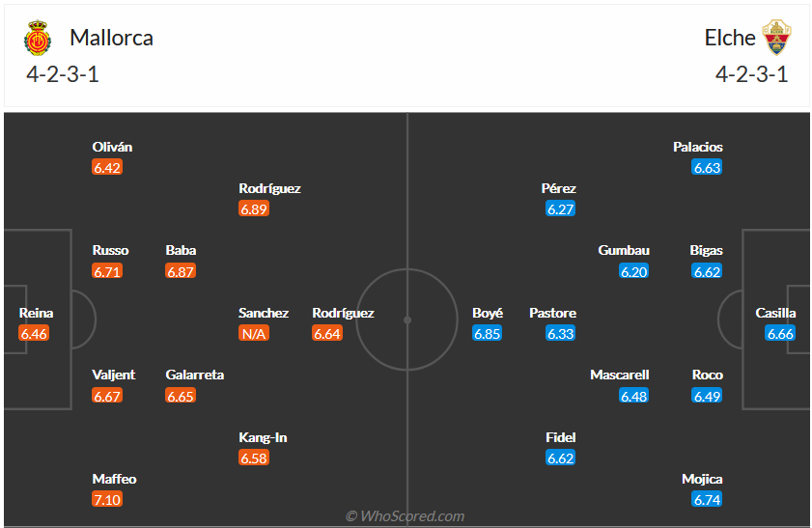Select Fidel's player name
The image size is (812, 528).
coord(561,437)
